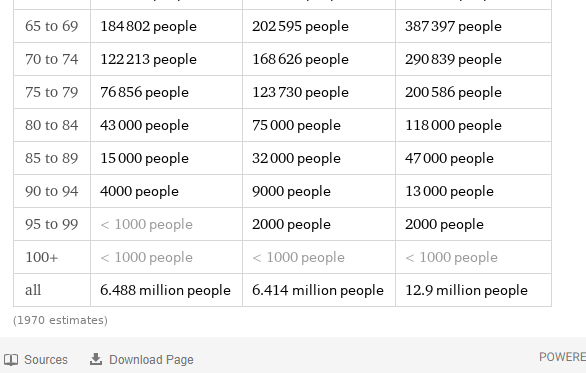Screen dimensions: 586x373
Task: Select the '65 to 69' row label
Action: point(52,26)
